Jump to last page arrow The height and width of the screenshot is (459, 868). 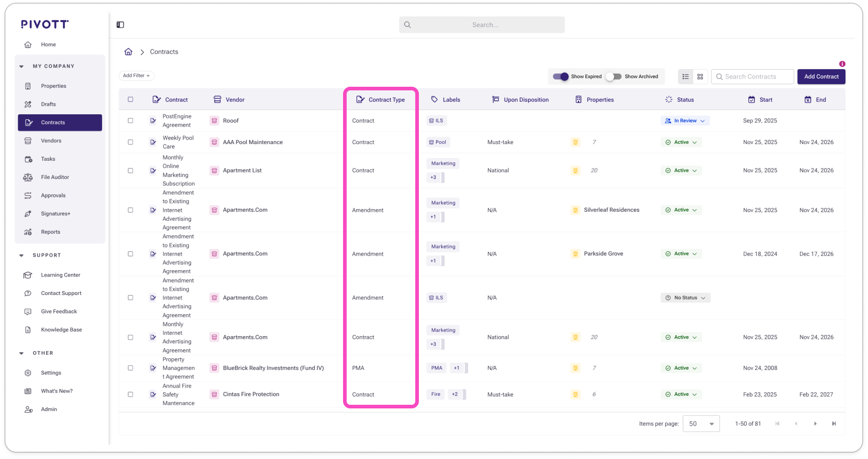pos(834,424)
